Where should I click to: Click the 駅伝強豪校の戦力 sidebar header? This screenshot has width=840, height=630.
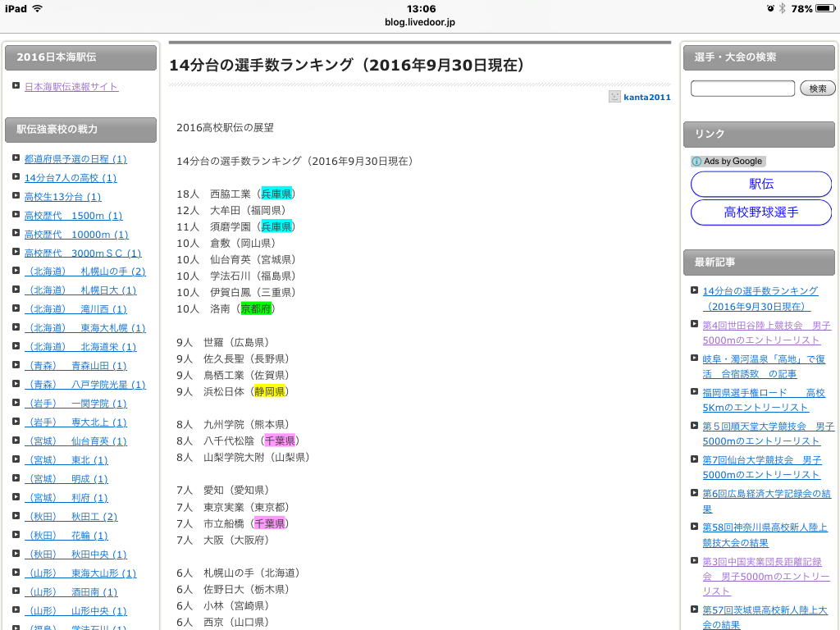pos(81,130)
